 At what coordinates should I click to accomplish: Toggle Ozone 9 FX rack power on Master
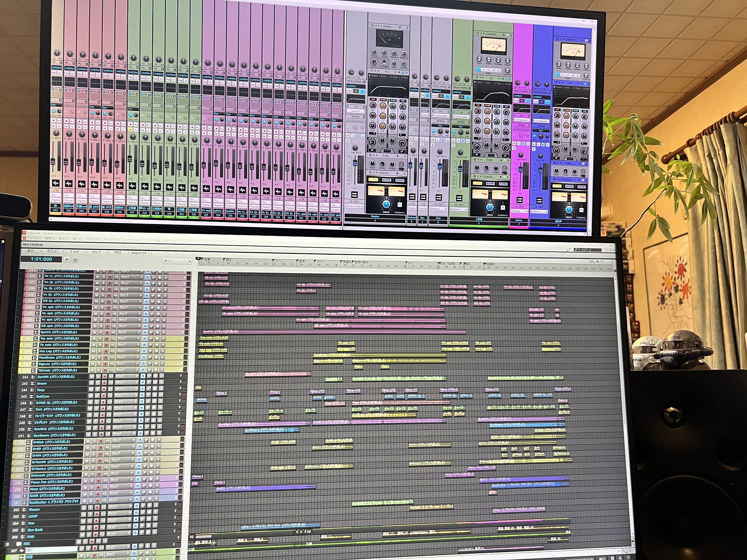348,106
